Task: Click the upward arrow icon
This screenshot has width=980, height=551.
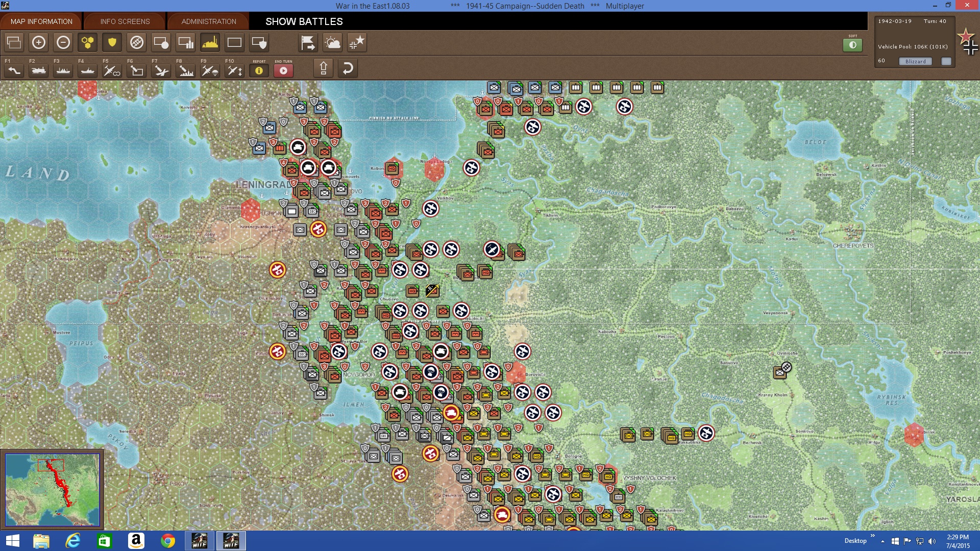Action: point(323,68)
